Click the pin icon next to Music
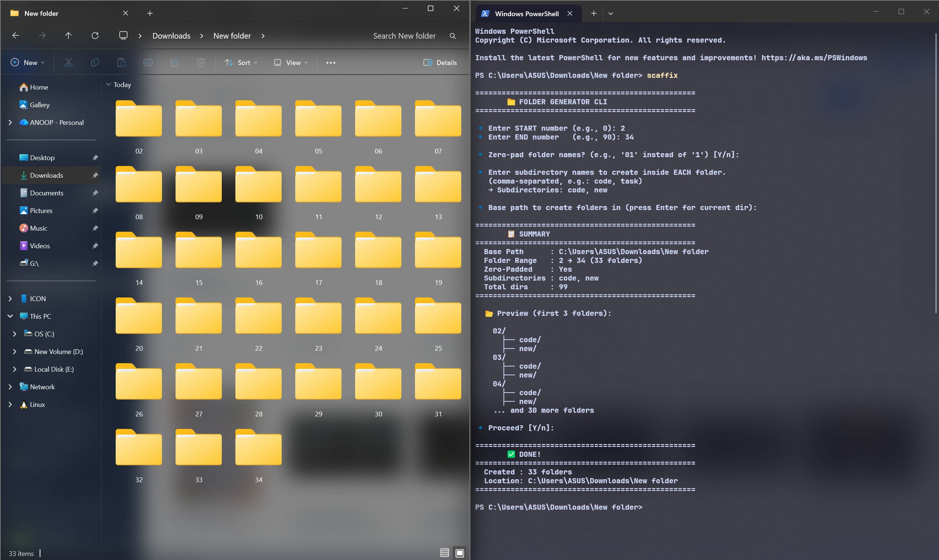The height and width of the screenshot is (560, 939). (95, 228)
